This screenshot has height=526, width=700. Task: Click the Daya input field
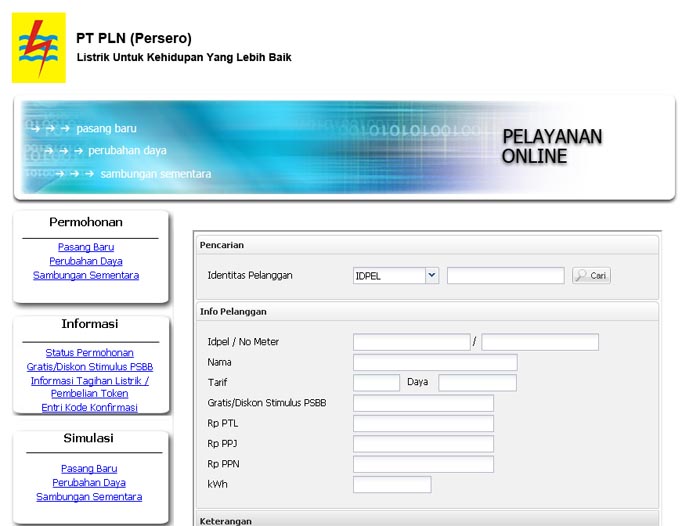[477, 383]
